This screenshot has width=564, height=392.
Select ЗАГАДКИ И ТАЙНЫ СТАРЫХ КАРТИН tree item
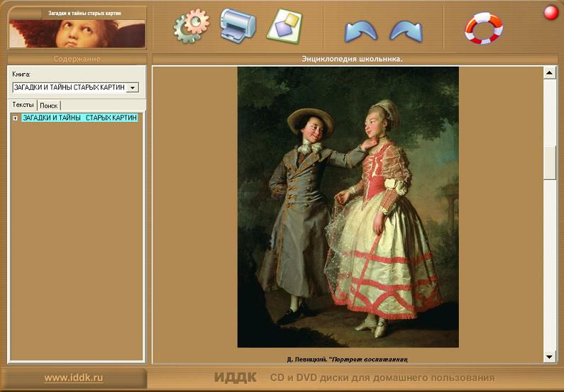79,118
